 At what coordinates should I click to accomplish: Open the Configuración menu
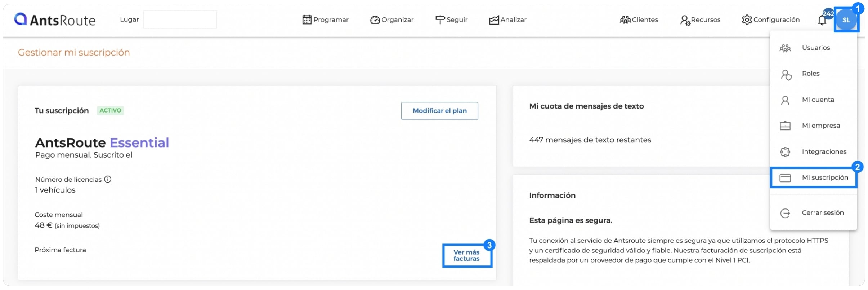[771, 20]
